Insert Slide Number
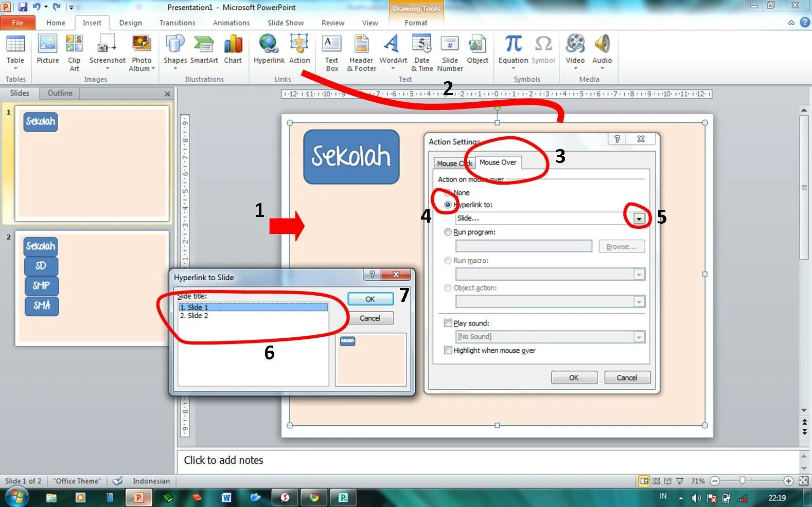The image size is (812, 507). point(450,52)
